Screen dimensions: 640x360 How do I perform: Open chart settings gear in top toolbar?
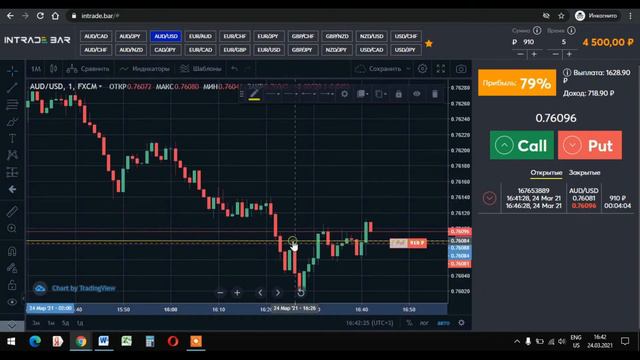pos(422,69)
